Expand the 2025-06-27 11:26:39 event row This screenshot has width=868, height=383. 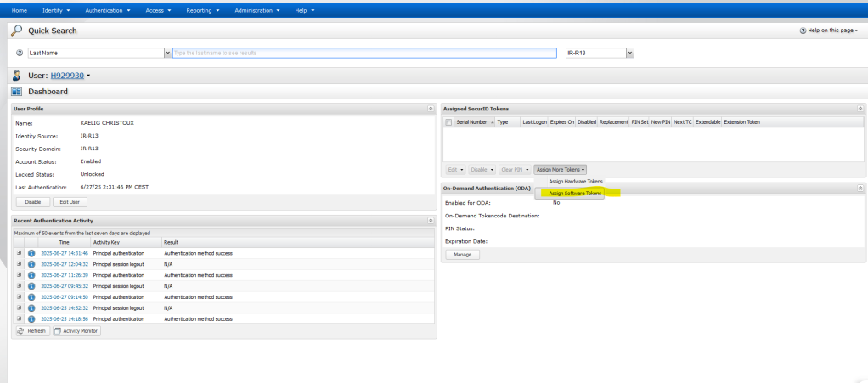[19, 275]
